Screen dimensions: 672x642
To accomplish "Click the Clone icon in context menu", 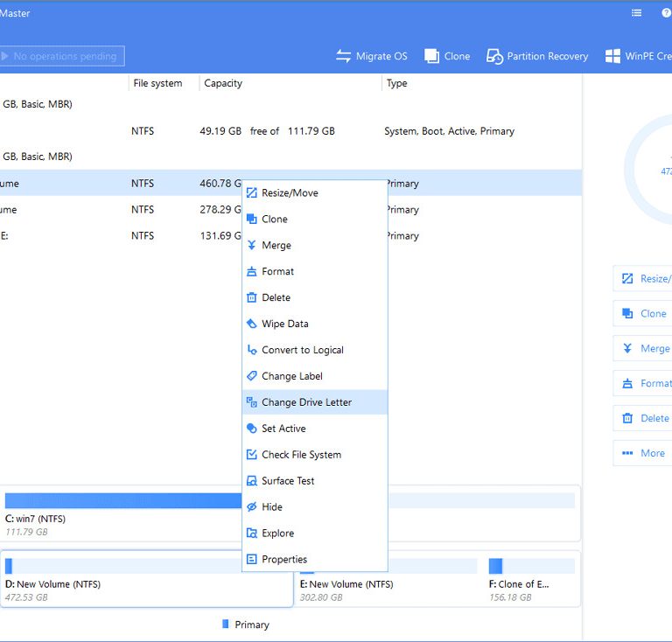I will pyautogui.click(x=252, y=219).
